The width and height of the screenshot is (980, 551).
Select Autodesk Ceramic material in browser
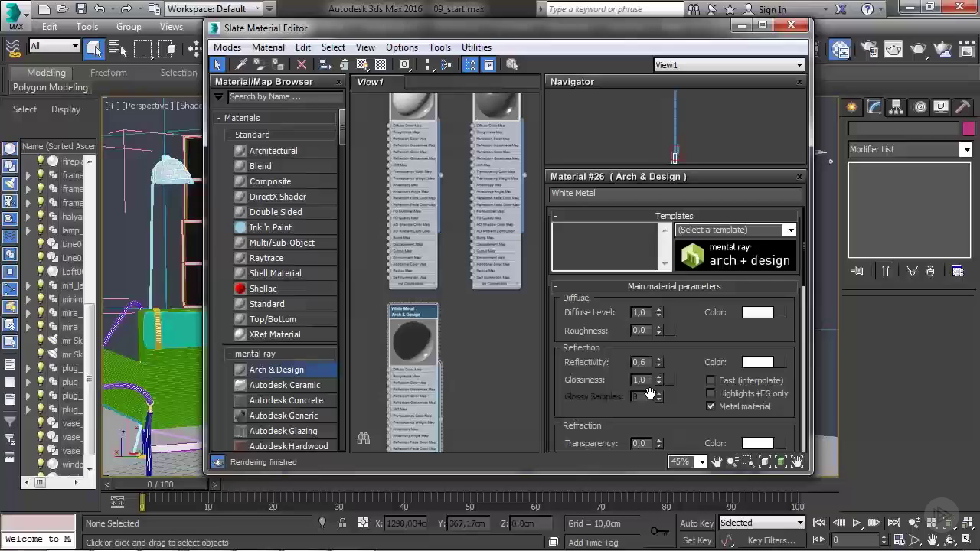pos(285,385)
